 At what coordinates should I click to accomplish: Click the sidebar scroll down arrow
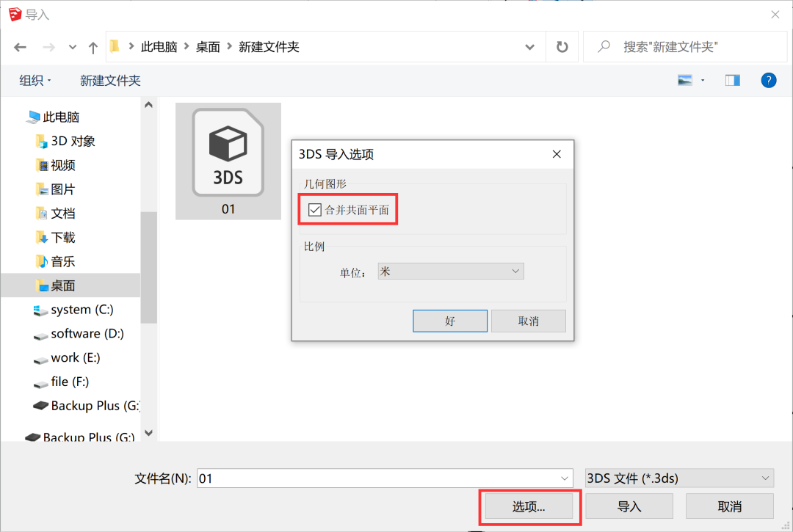coord(148,433)
